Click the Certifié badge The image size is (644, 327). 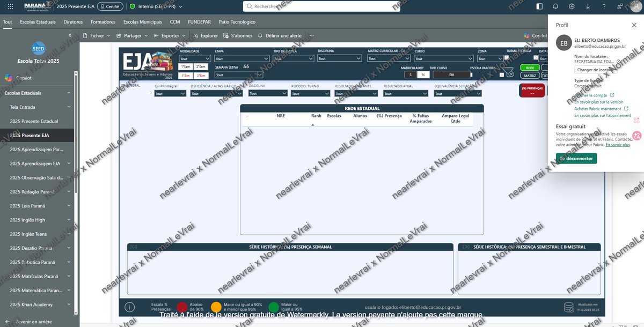[x=109, y=6]
